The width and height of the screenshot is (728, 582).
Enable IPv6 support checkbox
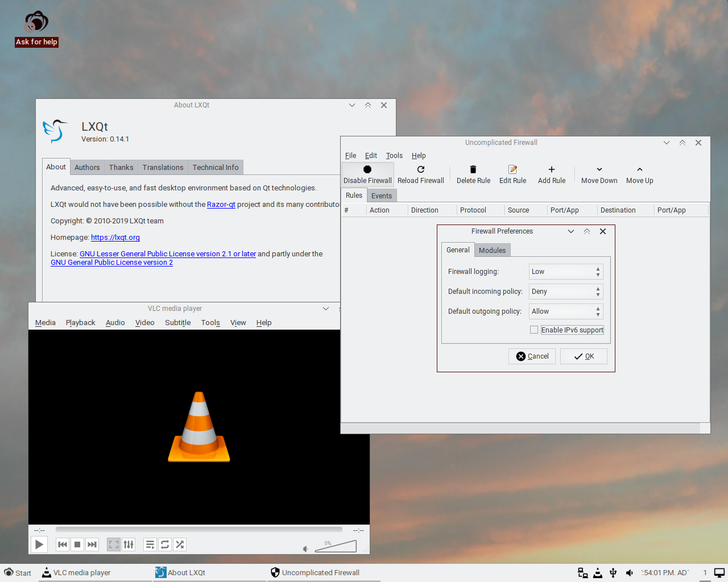click(x=534, y=330)
